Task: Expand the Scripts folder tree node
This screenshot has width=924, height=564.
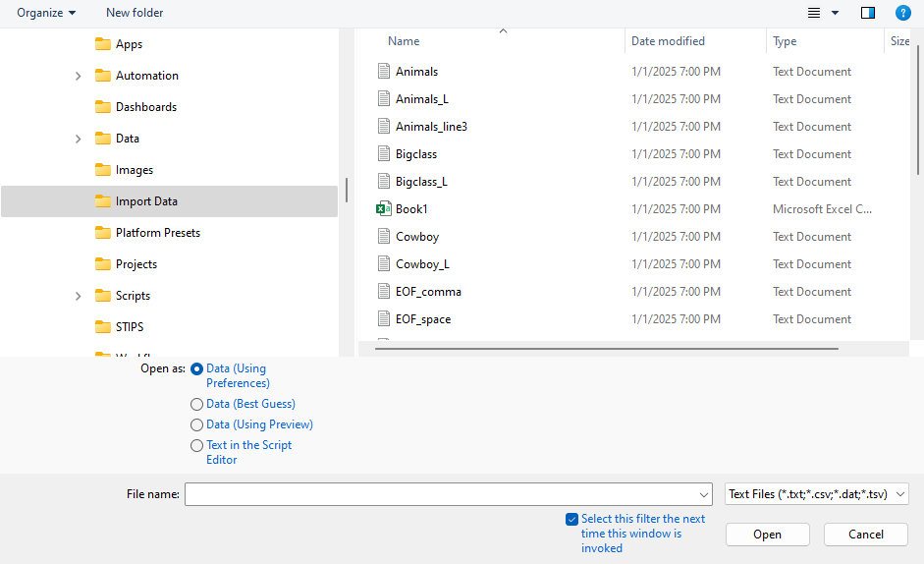Action: [78, 296]
